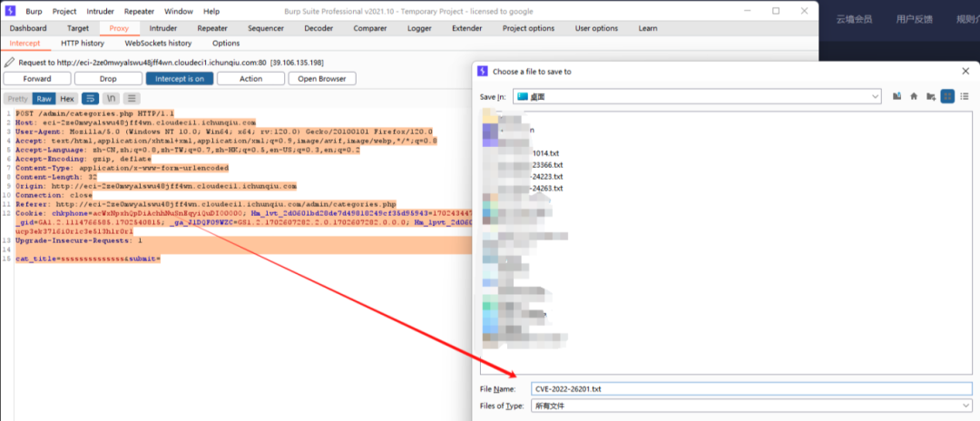Click the Up One Level folder icon
980x421 pixels.
coord(897,96)
